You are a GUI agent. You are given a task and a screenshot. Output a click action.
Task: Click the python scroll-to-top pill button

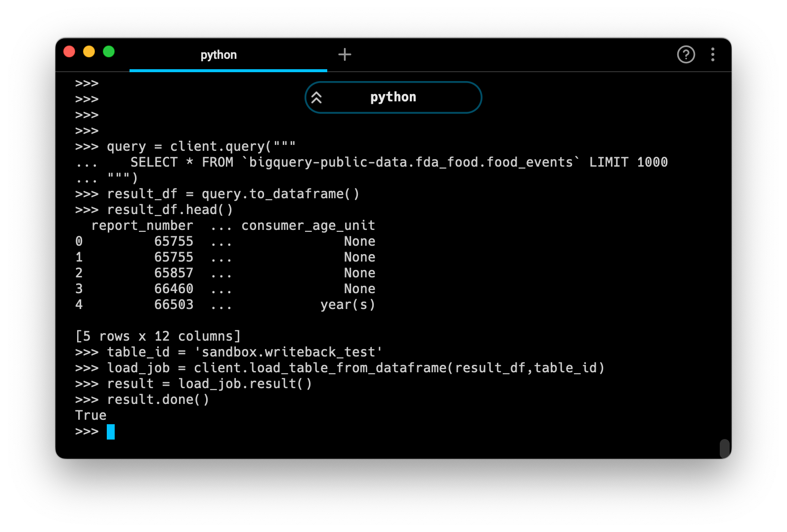[x=393, y=97]
